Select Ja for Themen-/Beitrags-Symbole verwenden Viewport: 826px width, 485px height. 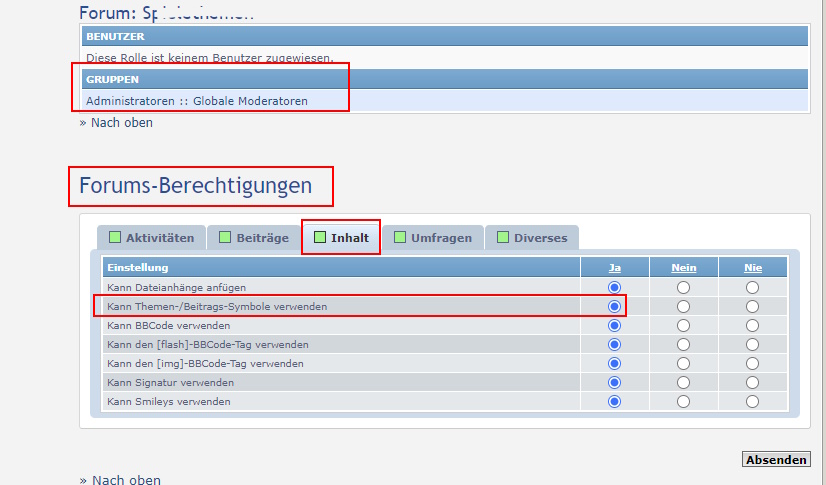coord(614,307)
